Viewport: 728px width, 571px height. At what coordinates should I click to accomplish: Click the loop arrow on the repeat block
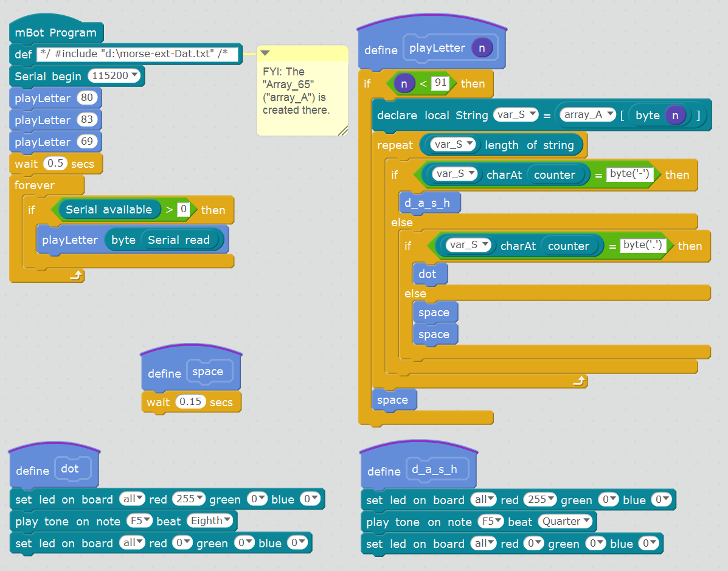[580, 381]
